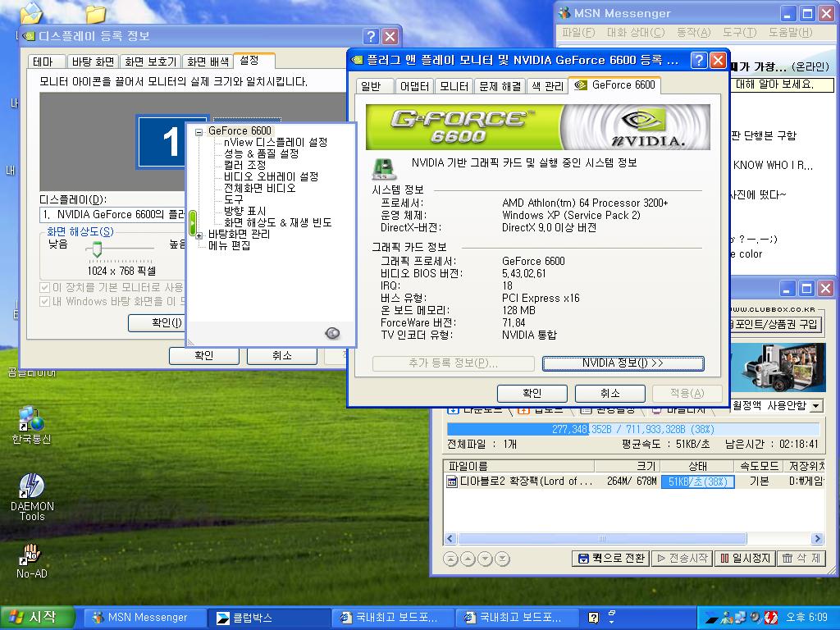Move the download to the bottom of the list
The image size is (840, 630).
click(x=502, y=559)
